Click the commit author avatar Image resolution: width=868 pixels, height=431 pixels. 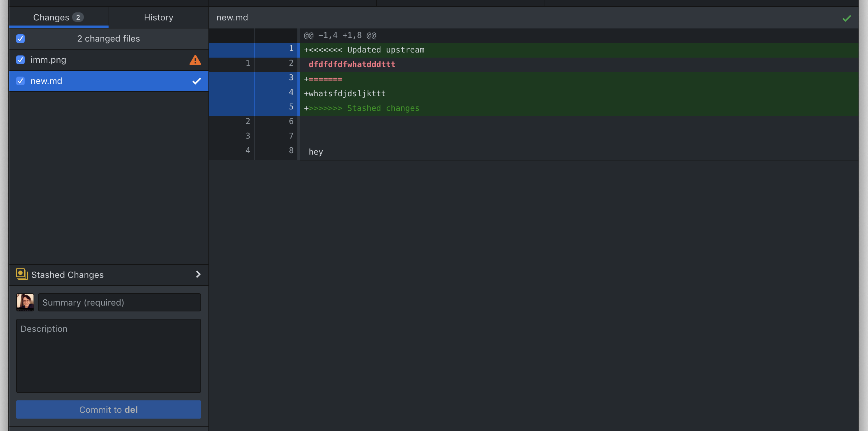25,302
